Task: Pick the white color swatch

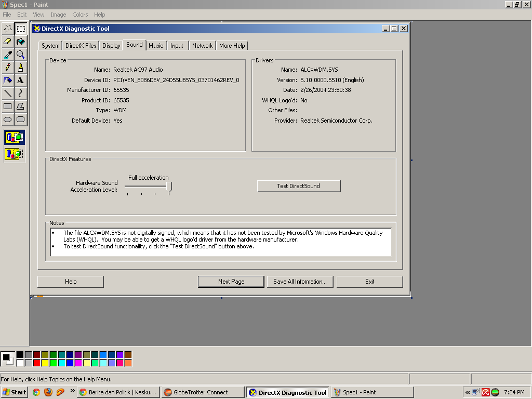Action: [20, 363]
